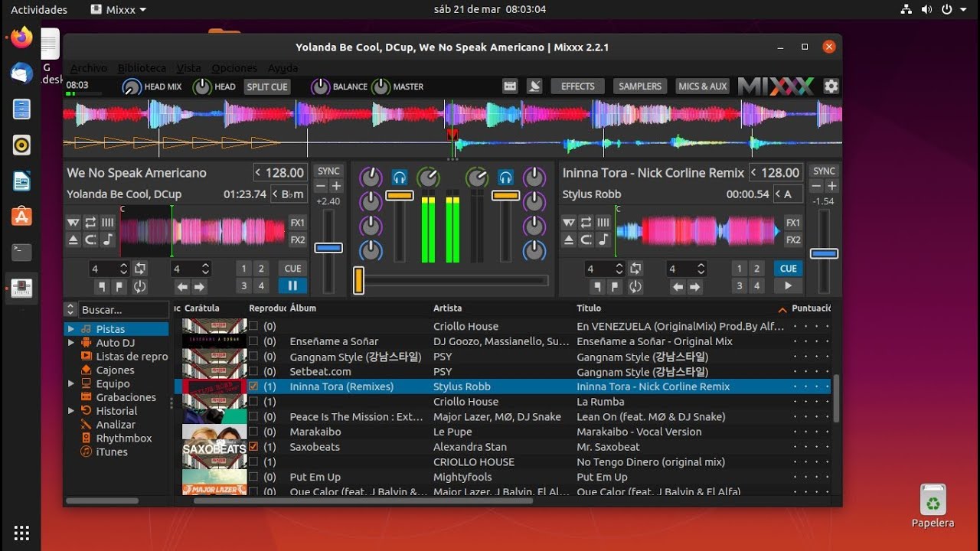Beatjump backward on left deck
This screenshot has width=980, height=551.
182,287
